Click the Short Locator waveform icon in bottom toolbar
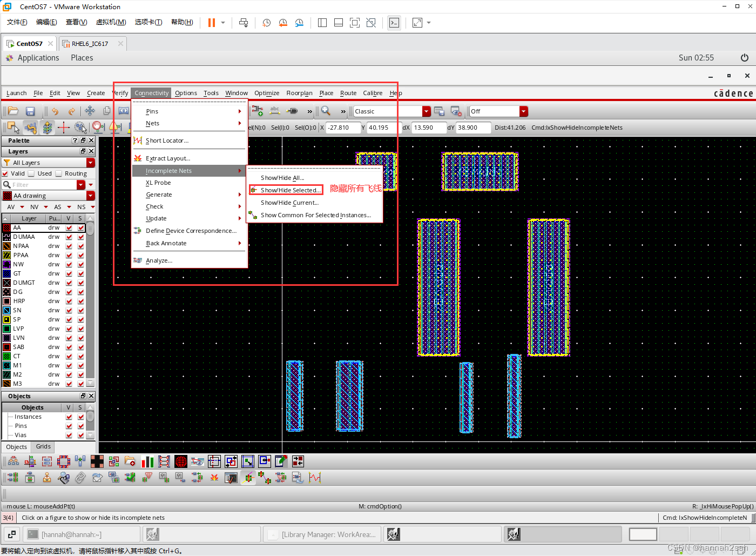The width and height of the screenshot is (756, 556). [315, 478]
